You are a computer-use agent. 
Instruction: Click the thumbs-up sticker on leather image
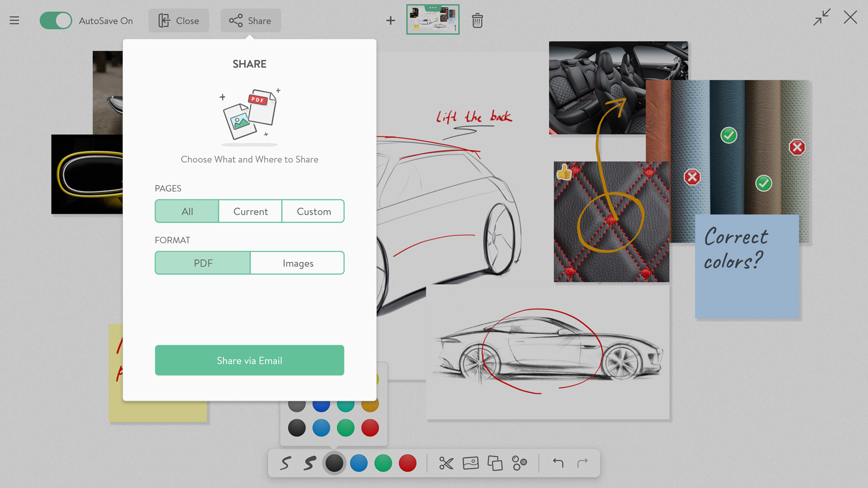pos(564,172)
